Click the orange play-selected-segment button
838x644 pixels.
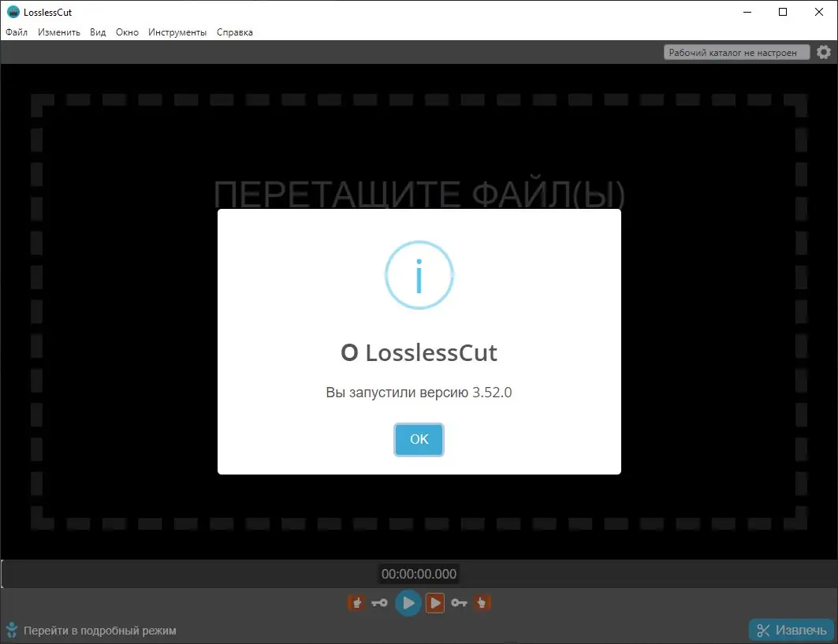click(x=435, y=603)
